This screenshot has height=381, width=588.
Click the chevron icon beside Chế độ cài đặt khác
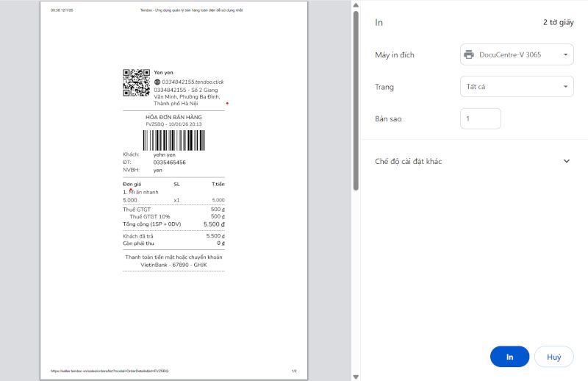(567, 161)
